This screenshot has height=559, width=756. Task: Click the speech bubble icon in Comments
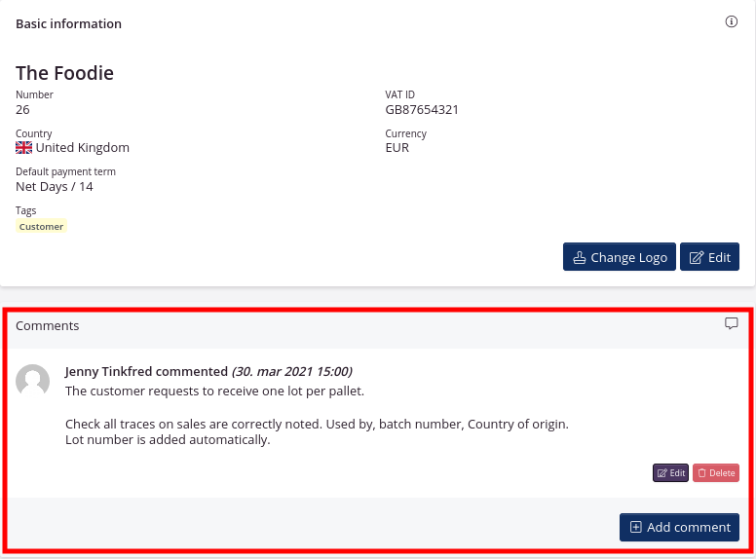point(732,324)
